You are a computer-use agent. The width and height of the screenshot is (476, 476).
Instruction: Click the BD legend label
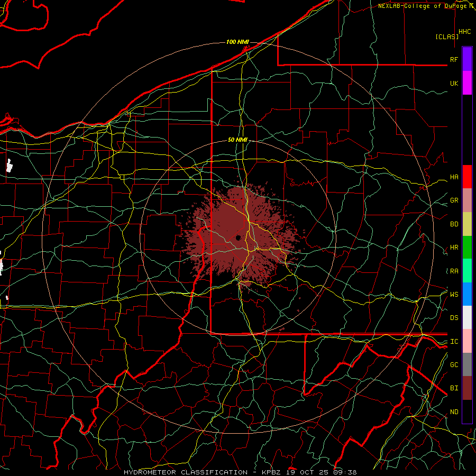(x=454, y=224)
